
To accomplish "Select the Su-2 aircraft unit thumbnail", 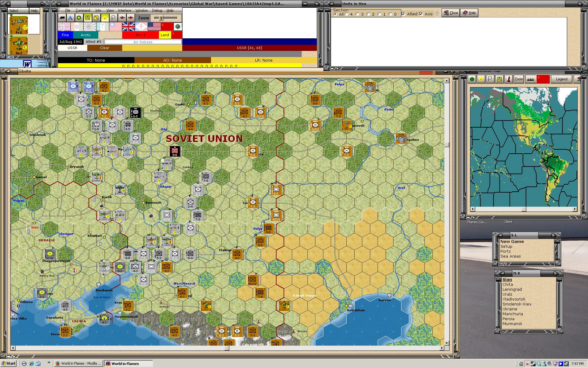I will [x=19, y=46].
